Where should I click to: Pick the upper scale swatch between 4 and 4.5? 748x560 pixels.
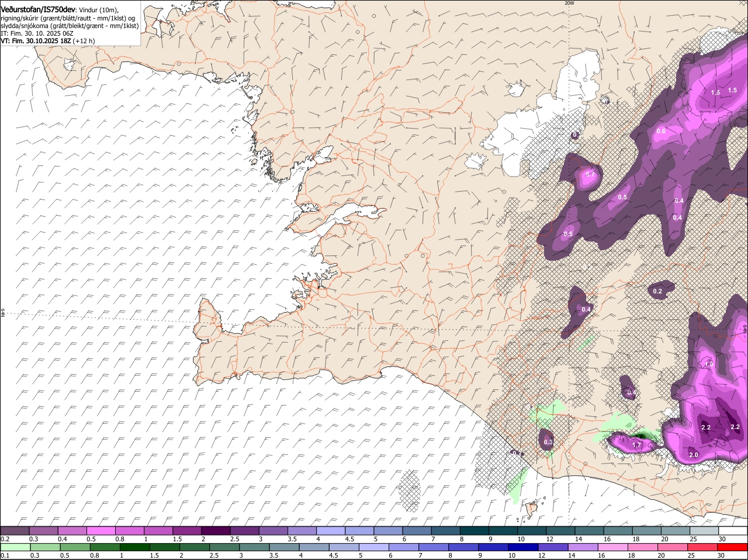coord(330,531)
